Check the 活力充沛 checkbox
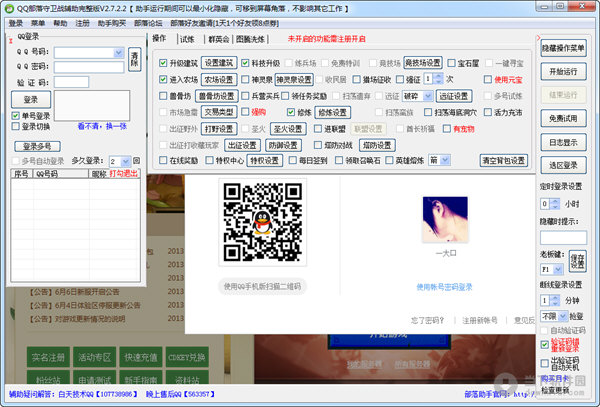 (488, 112)
